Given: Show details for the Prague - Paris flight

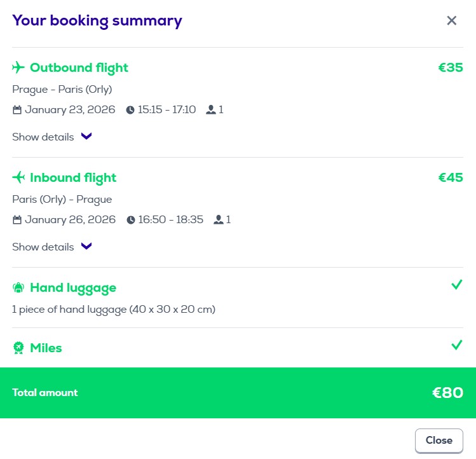Looking at the screenshot, I should click(x=43, y=137).
